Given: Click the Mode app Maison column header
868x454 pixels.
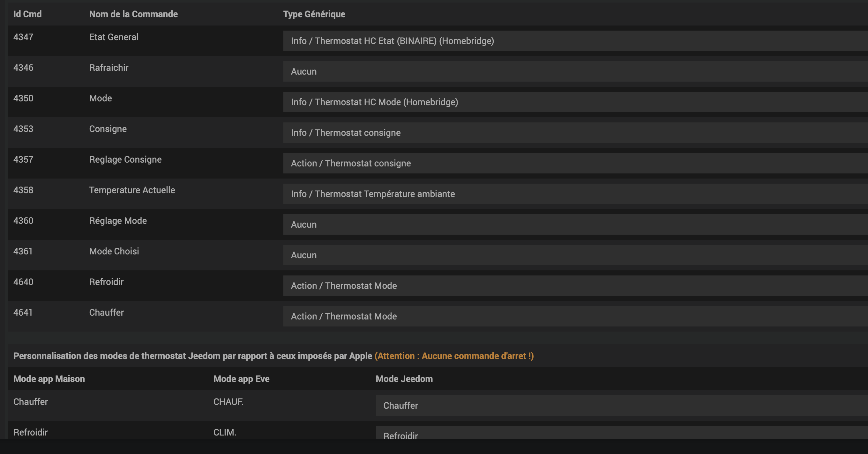Looking at the screenshot, I should coord(49,379).
